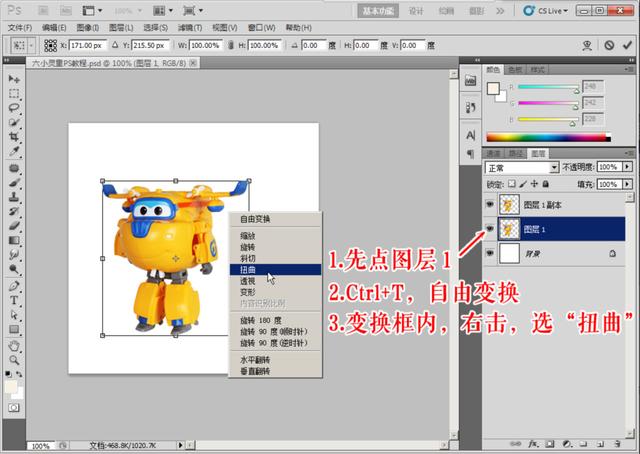640x454 pixels.
Task: Select the Rectangular Marquee tool
Action: pos(14,93)
